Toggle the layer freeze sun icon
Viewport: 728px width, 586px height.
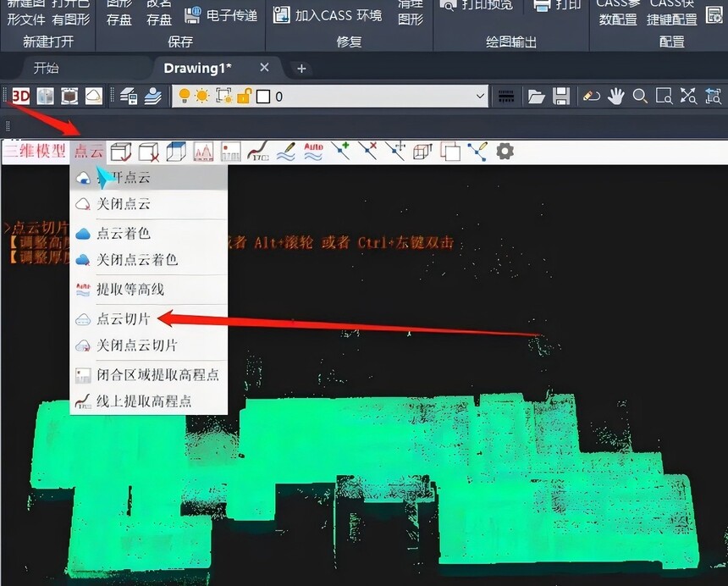(202, 97)
